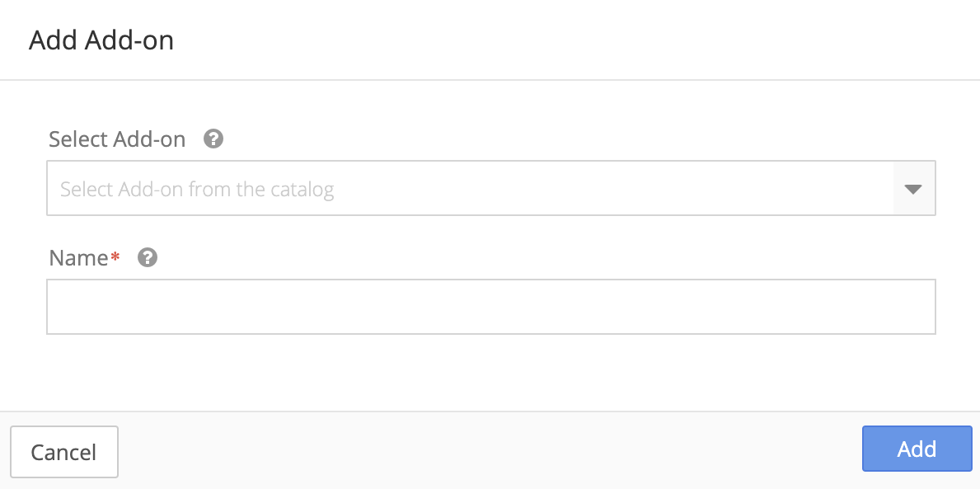980x489 pixels.
Task: Click the help icon beside Name
Action: (x=148, y=257)
